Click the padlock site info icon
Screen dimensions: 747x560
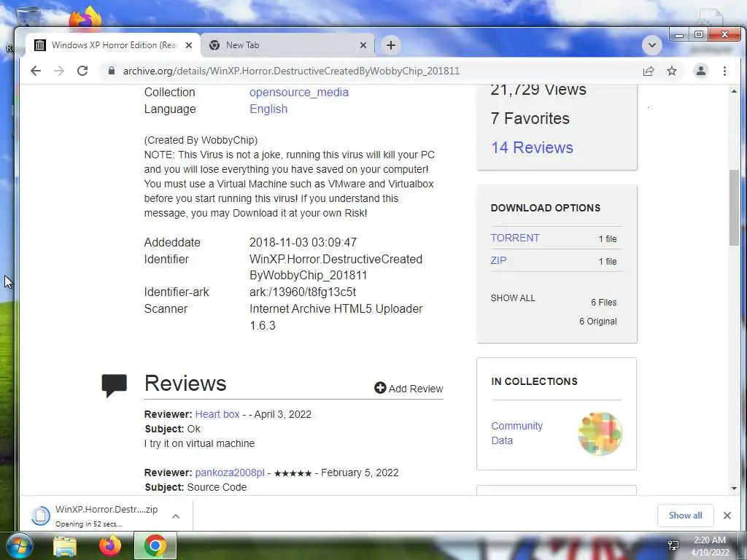tap(112, 71)
